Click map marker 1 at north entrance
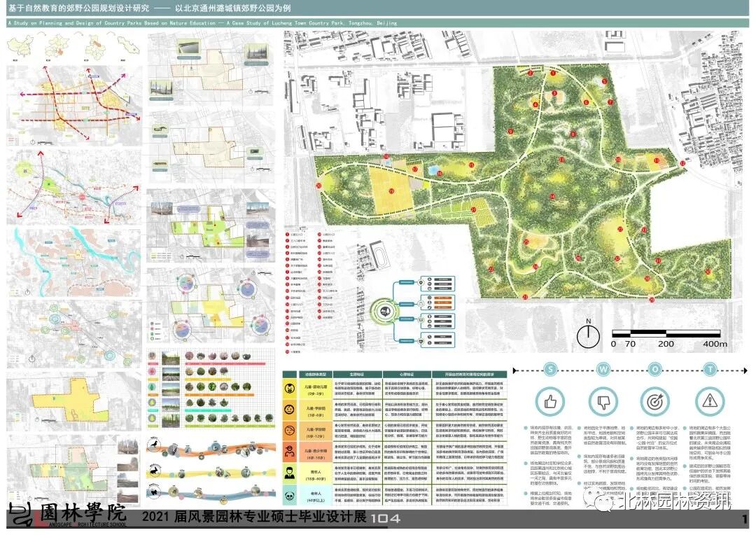The height and width of the screenshot is (535, 756). pyautogui.click(x=553, y=74)
